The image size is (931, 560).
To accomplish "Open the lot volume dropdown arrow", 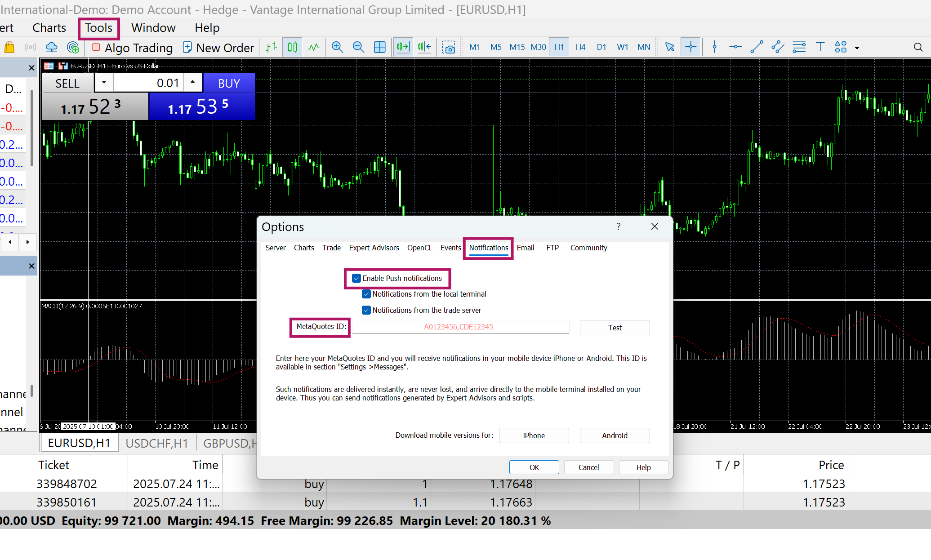I will (104, 83).
